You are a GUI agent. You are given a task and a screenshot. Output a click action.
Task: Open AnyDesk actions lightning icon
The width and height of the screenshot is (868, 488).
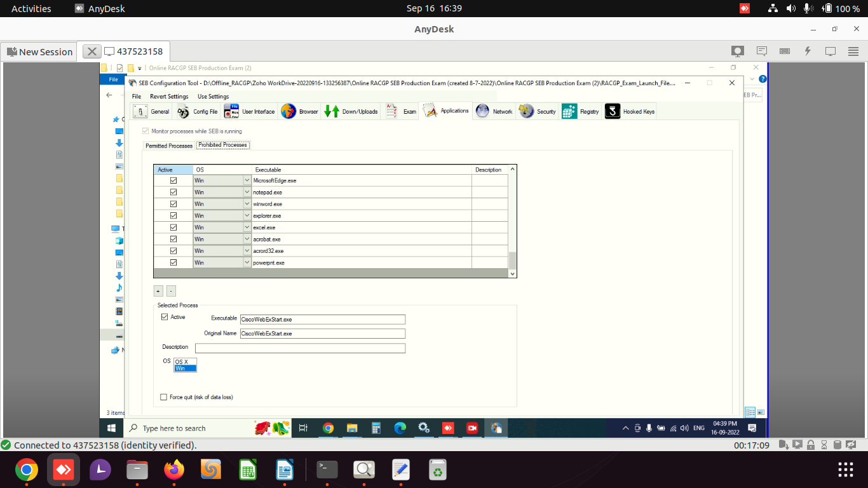pyautogui.click(x=808, y=51)
